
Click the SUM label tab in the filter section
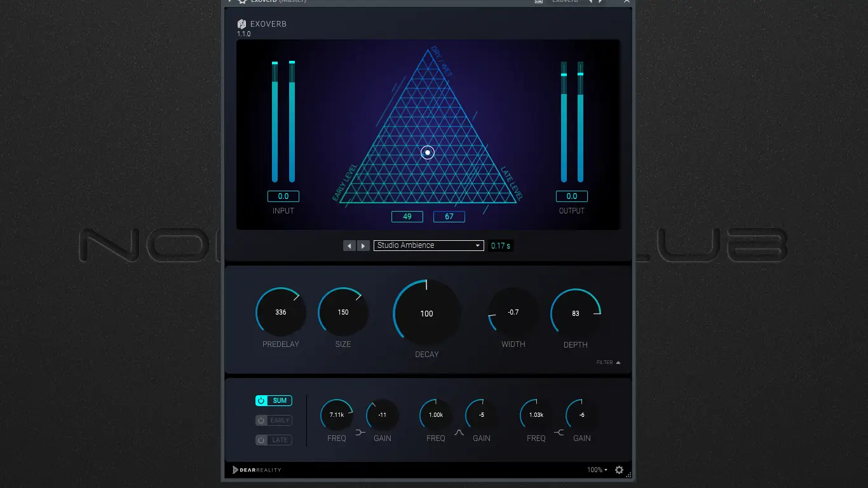click(x=278, y=400)
